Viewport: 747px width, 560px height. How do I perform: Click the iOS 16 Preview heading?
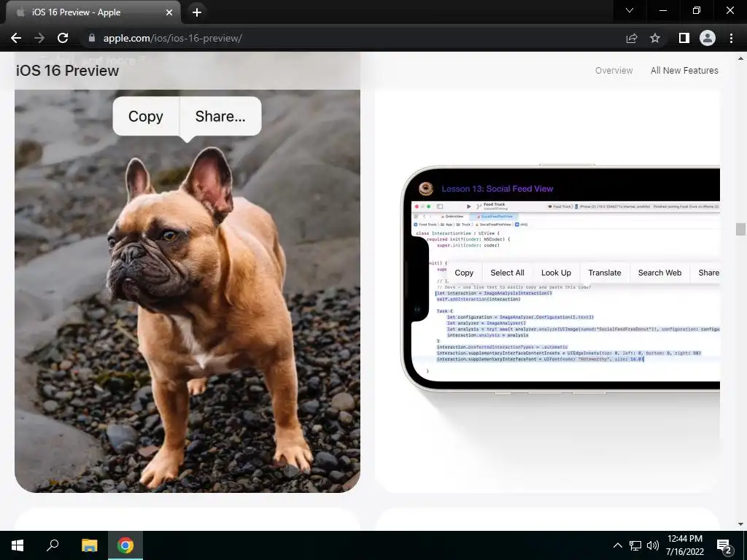point(67,71)
